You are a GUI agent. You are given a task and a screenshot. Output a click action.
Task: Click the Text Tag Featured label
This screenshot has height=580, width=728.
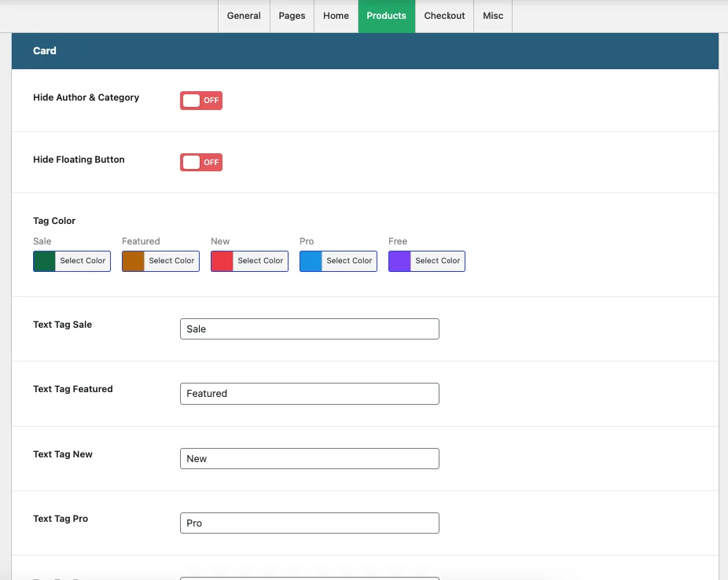pos(73,389)
